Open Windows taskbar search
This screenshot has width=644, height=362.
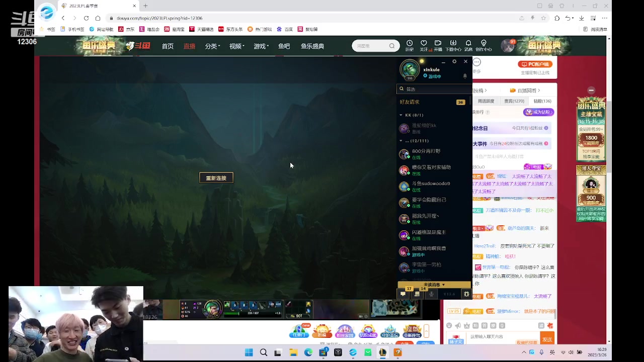click(x=263, y=352)
